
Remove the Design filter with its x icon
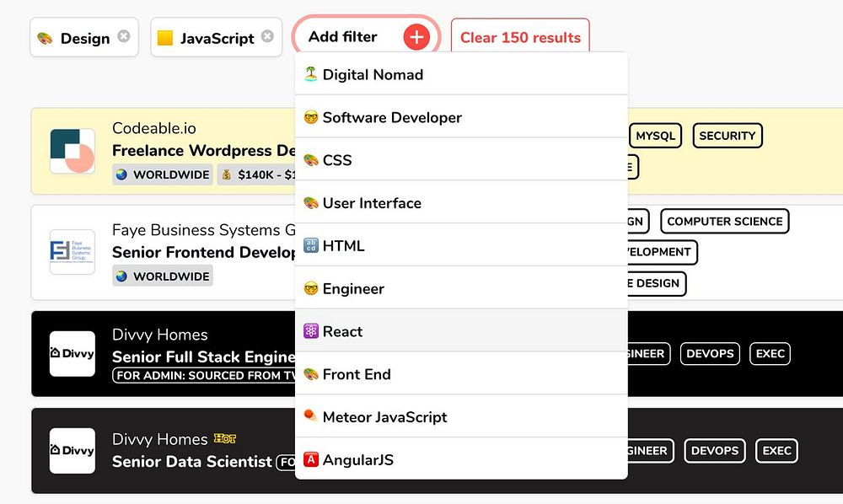click(124, 36)
